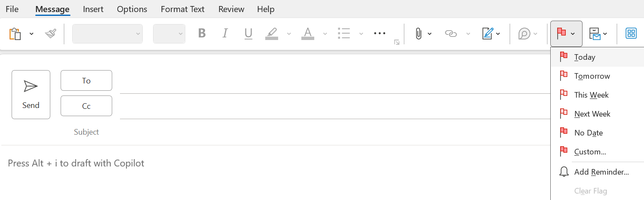Open the Help tab

266,9
